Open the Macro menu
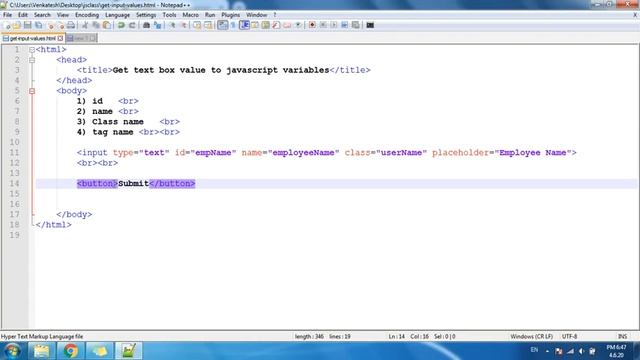640x360 pixels. point(191,15)
